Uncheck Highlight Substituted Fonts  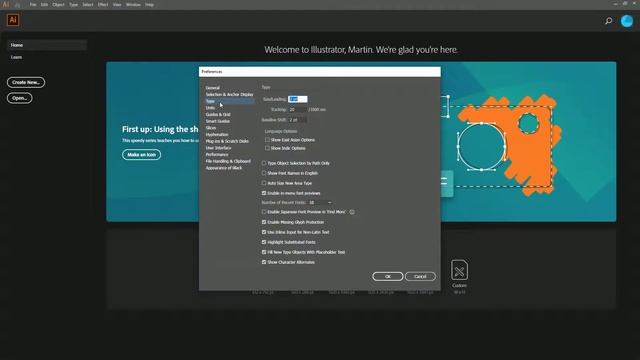click(264, 242)
